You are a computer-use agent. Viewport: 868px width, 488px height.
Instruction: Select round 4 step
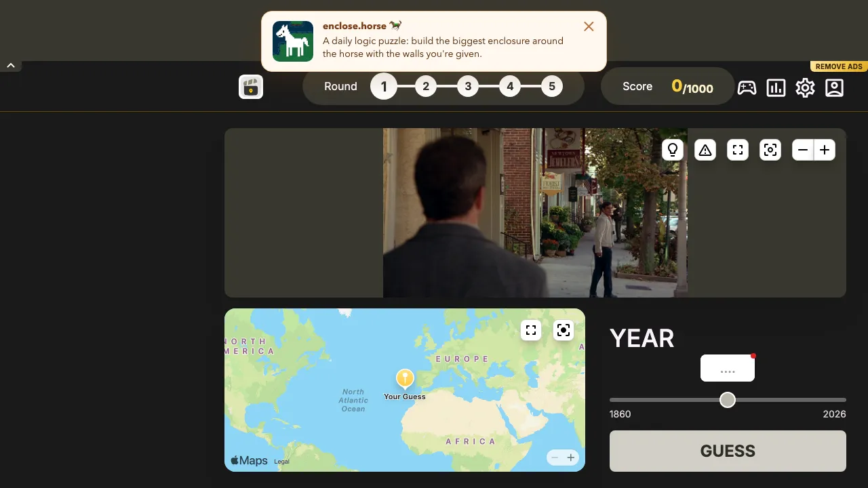(510, 86)
